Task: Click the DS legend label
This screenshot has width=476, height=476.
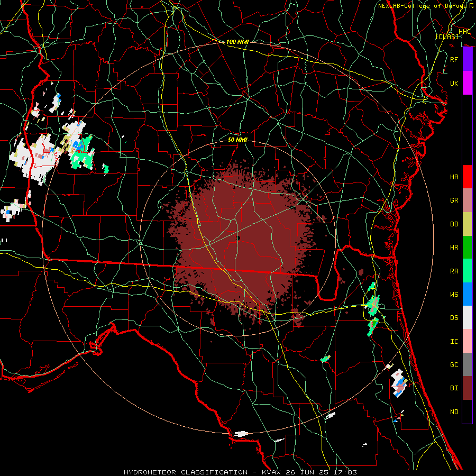Action: [454, 318]
